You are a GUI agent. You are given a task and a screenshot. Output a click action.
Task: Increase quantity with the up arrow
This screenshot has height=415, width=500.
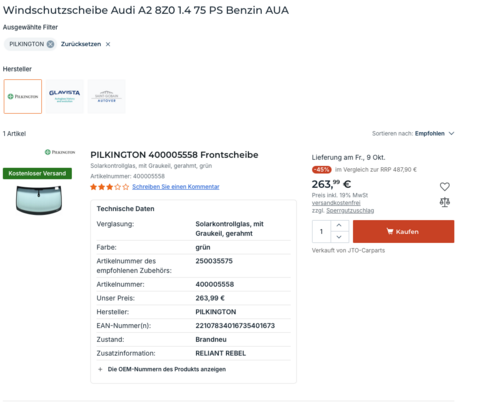pos(339,225)
